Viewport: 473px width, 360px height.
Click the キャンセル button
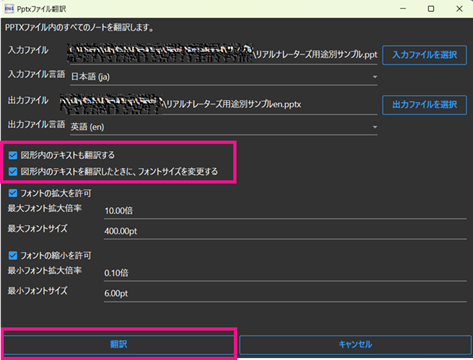pos(355,344)
